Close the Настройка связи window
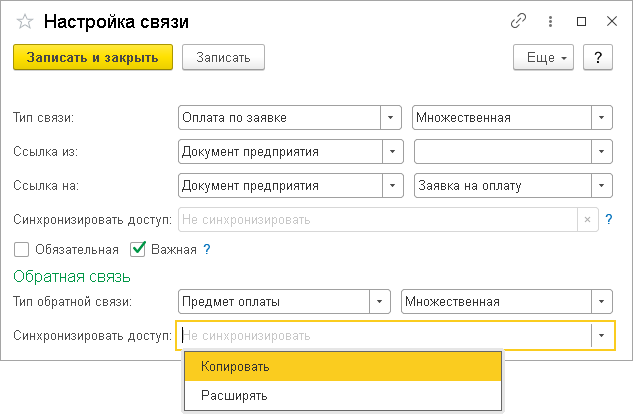This screenshot has height=414, width=633. click(x=610, y=21)
